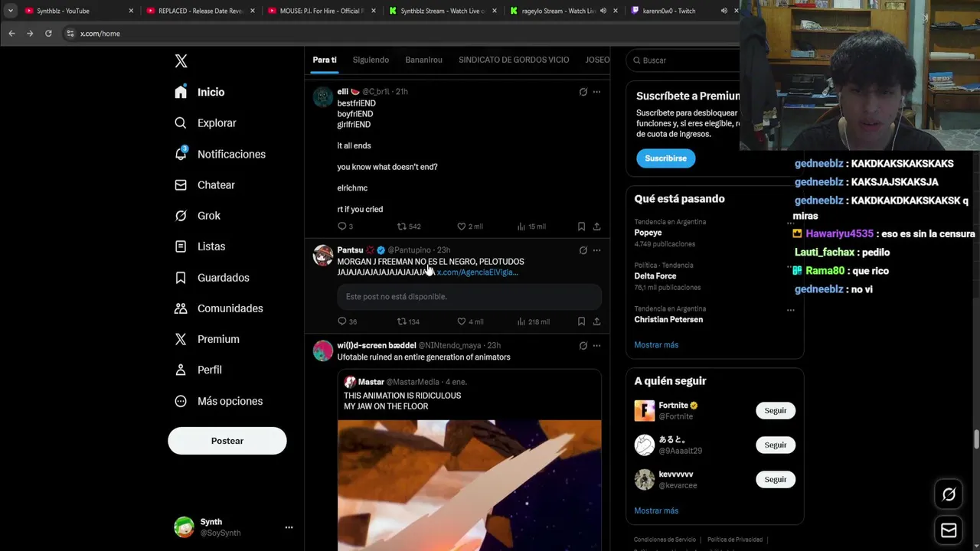The height and width of the screenshot is (551, 980).
Task: Click the Buscar search field
Action: [x=684, y=60]
